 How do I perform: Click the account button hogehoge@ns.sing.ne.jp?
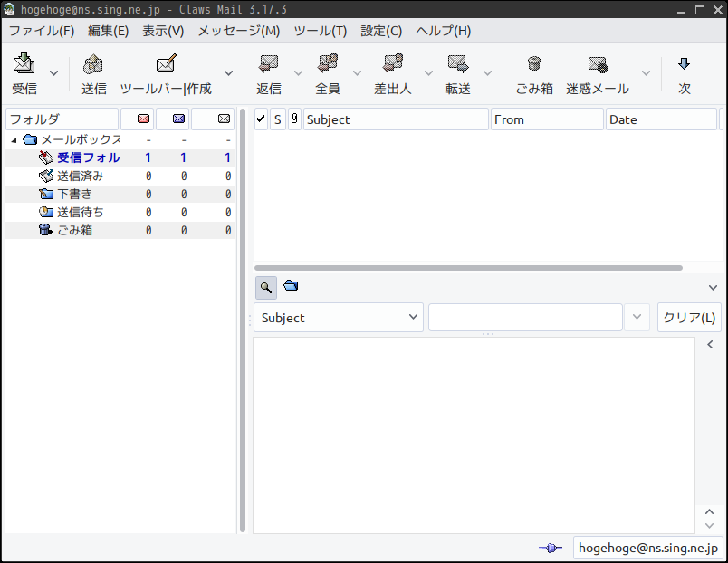tap(648, 549)
